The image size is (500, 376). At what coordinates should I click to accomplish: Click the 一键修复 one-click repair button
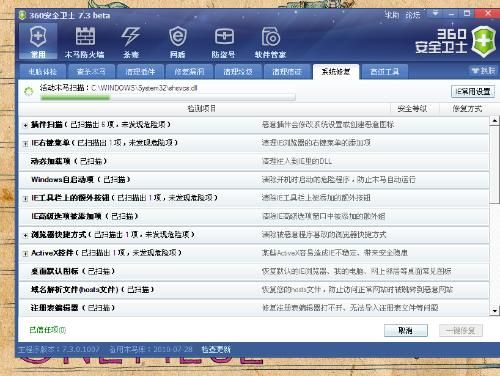point(461,330)
